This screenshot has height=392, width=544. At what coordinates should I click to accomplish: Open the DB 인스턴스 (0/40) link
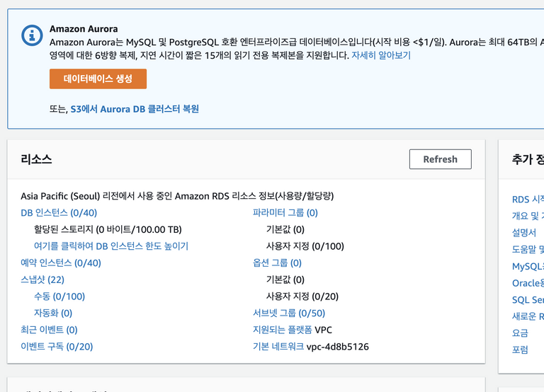59,213
